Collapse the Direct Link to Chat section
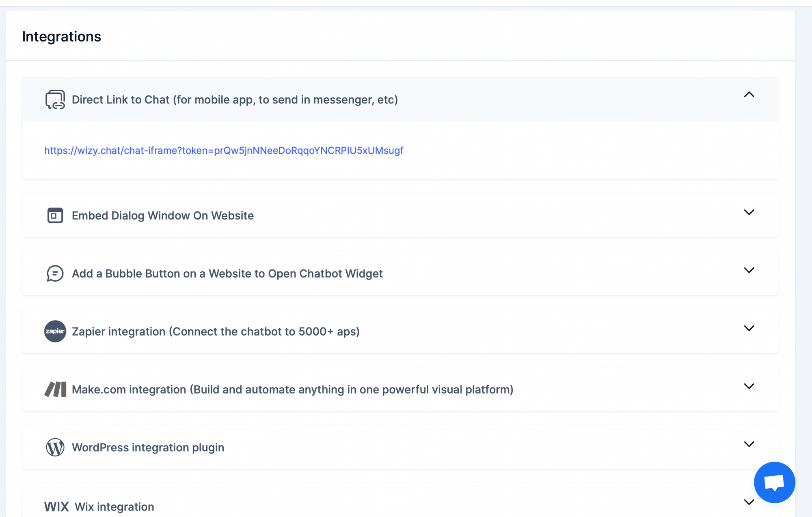The height and width of the screenshot is (517, 812). pos(749,95)
